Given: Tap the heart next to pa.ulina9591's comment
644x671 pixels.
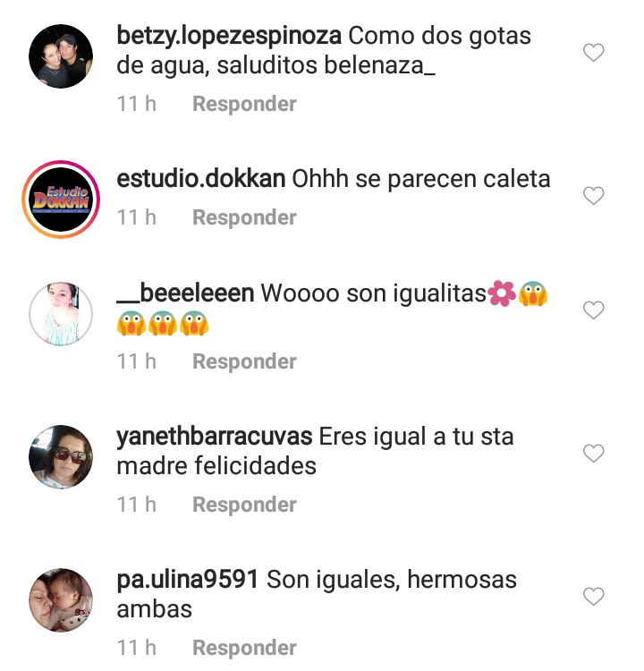Looking at the screenshot, I should point(594,597).
